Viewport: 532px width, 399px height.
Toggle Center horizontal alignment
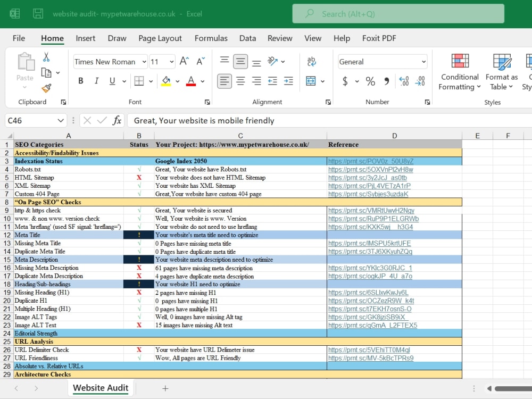click(240, 81)
